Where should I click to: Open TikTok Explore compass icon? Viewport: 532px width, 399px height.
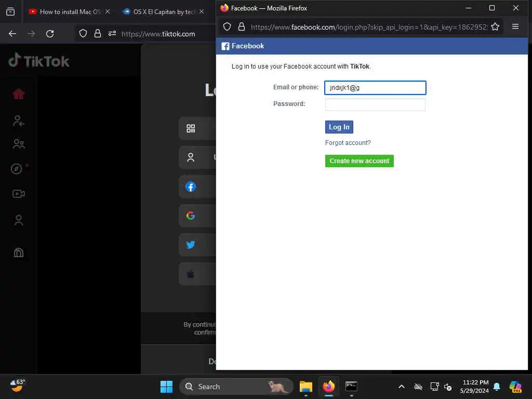(16, 169)
